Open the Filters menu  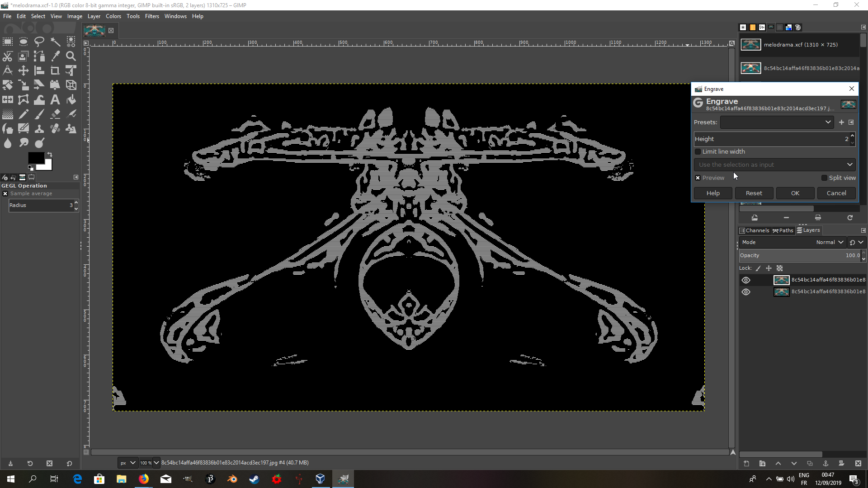152,16
